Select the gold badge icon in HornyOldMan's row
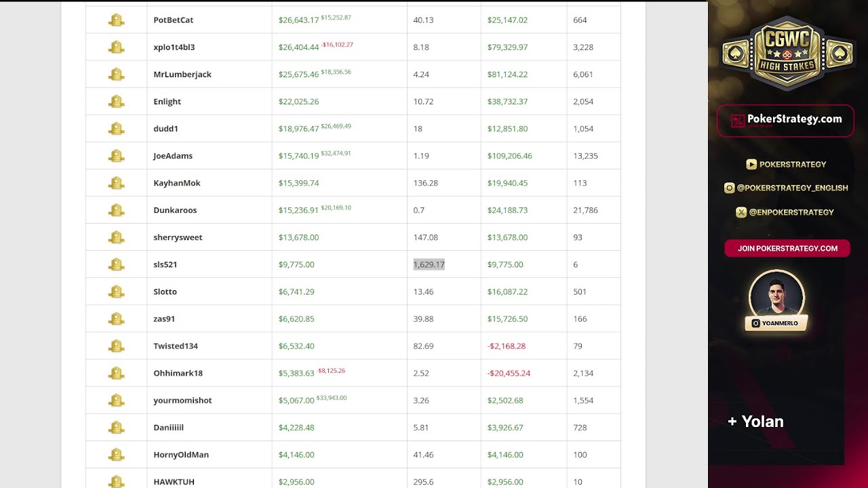The width and height of the screenshot is (868, 488). [x=117, y=455]
